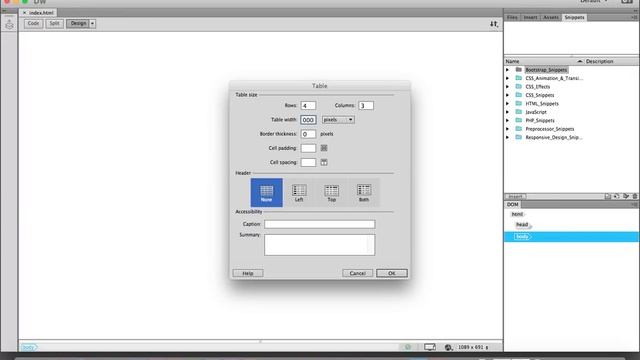Select the html node in DOM panel
640x360 pixels.
[517, 214]
